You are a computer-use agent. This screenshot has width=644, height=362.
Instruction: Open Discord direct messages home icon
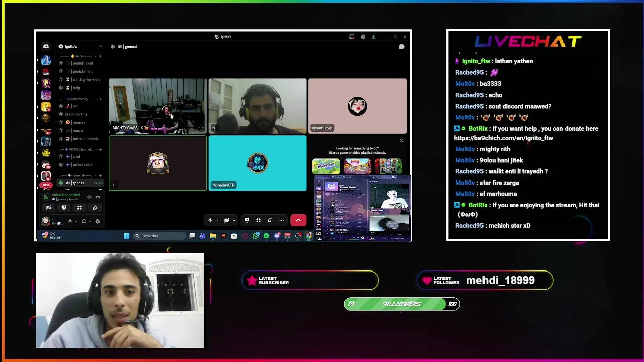[46, 46]
